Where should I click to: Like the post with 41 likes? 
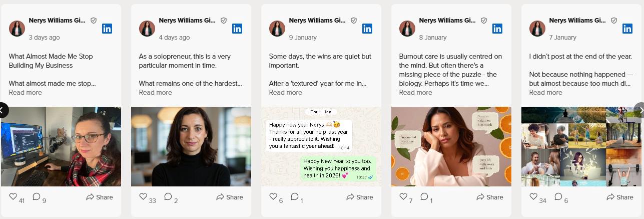13,197
